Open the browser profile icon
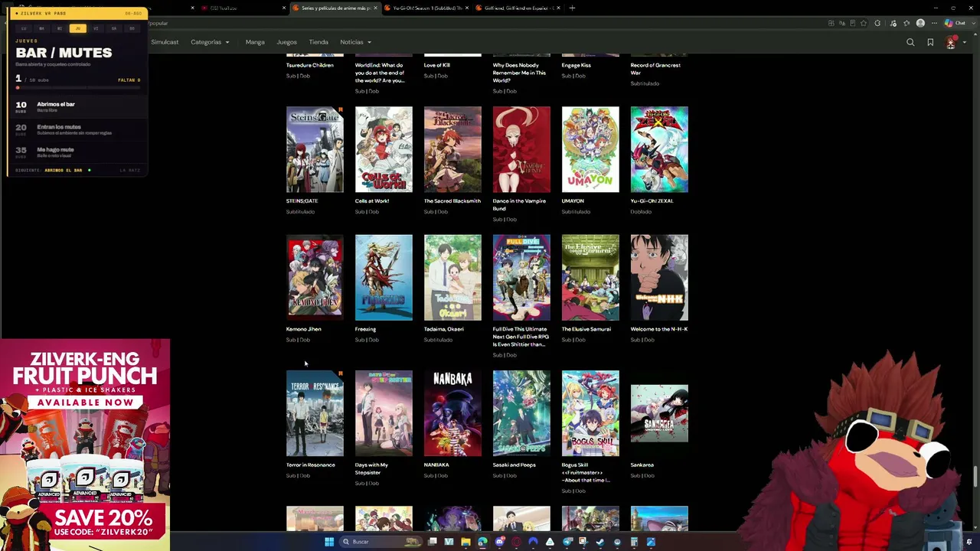The image size is (980, 551). 920,23
